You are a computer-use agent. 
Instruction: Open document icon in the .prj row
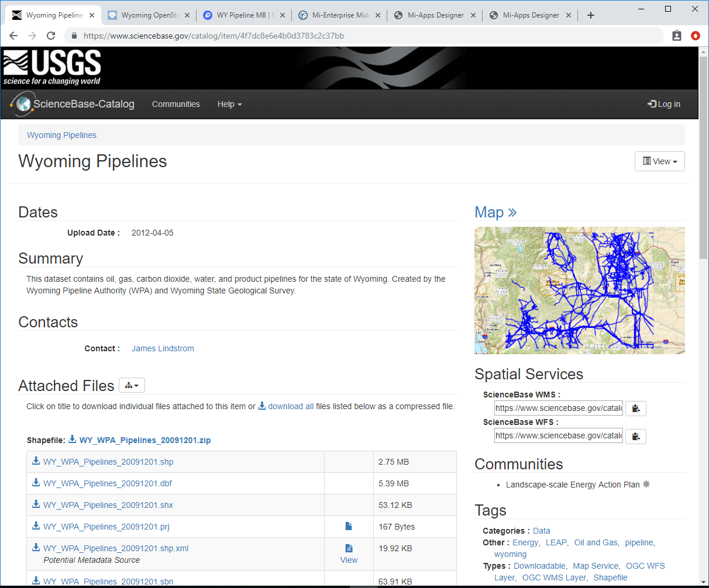349,527
